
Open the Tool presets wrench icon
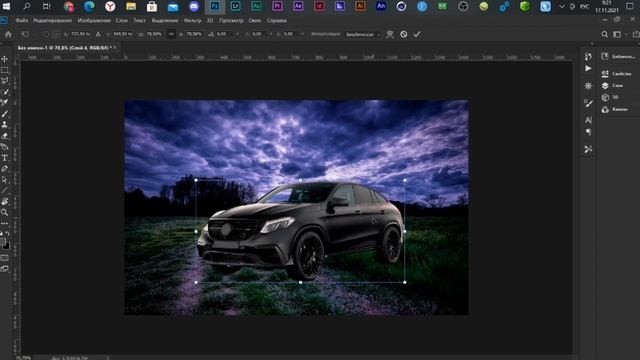pos(588,149)
